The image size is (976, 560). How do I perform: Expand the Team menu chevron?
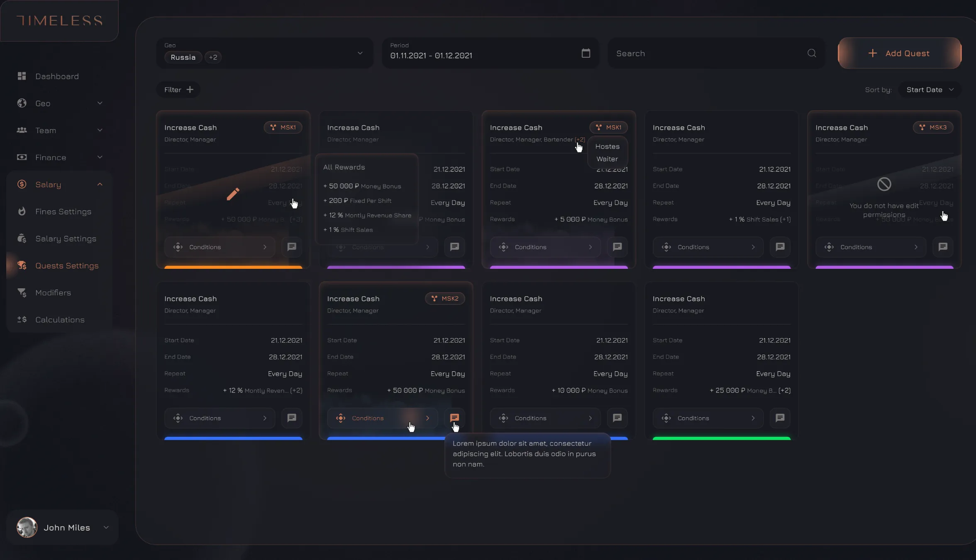point(100,130)
